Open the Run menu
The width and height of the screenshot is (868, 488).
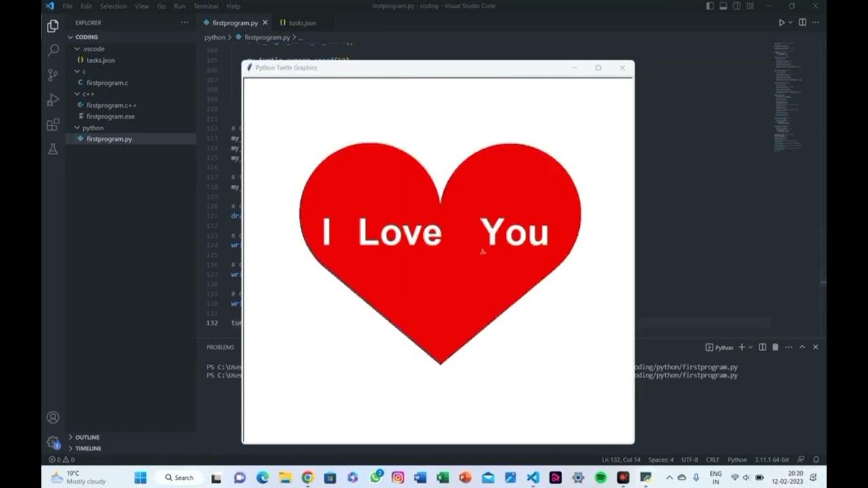tap(180, 6)
